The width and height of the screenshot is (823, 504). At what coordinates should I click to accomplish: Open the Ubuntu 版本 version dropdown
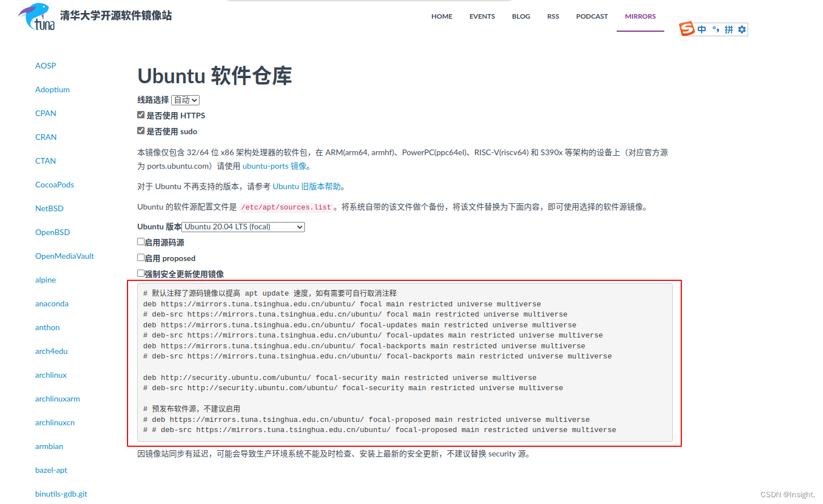243,227
